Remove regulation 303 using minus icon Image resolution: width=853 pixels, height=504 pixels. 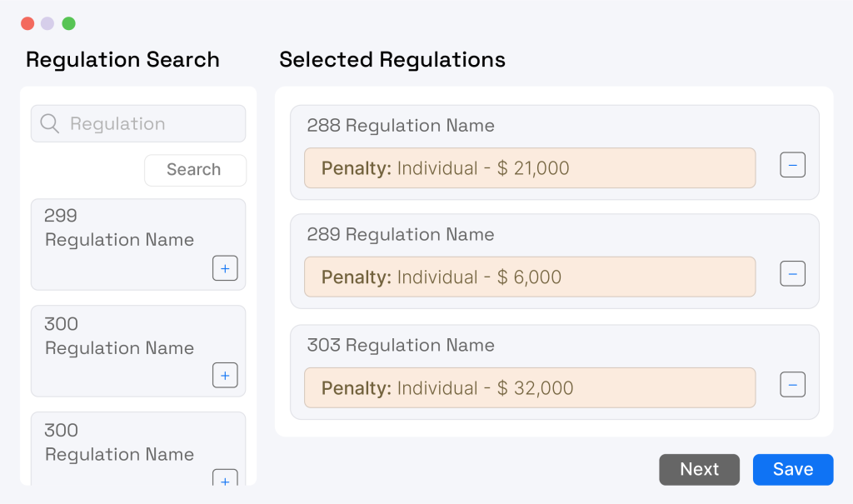[x=792, y=385]
